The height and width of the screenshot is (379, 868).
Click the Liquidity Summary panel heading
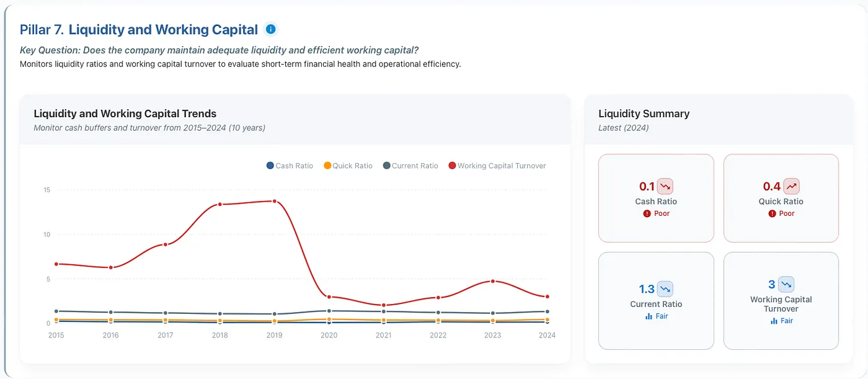644,114
